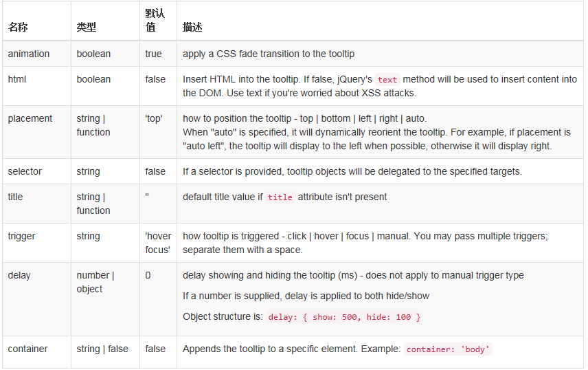Select the trigger option name cell
This screenshot has width=588, height=370.
pos(21,236)
